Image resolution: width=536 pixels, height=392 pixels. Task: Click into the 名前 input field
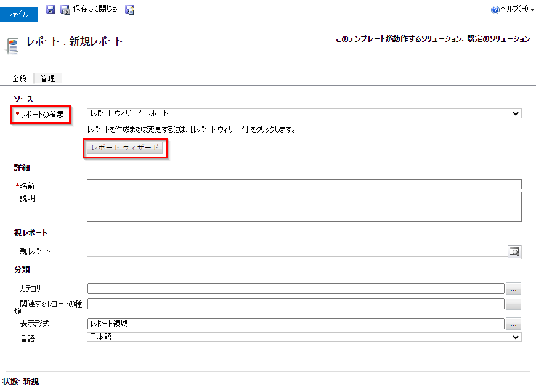(304, 184)
